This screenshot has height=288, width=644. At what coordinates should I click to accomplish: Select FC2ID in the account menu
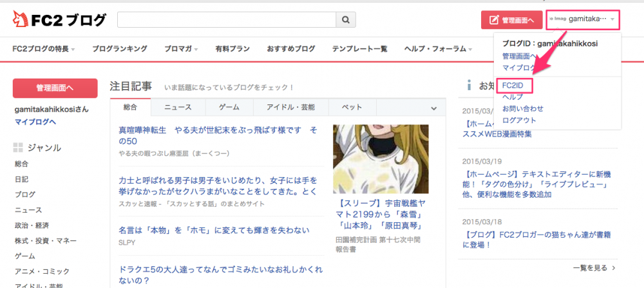pos(513,85)
